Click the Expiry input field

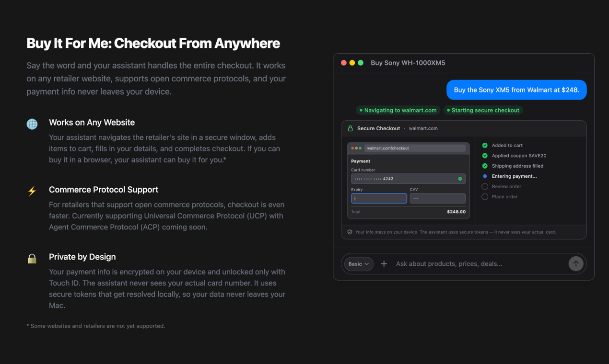click(379, 198)
